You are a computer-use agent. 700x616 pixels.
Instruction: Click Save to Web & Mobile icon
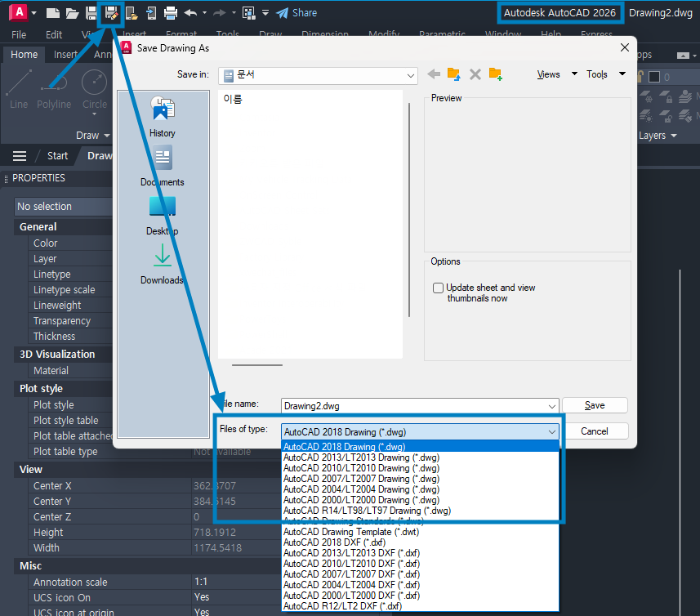pyautogui.click(x=151, y=13)
